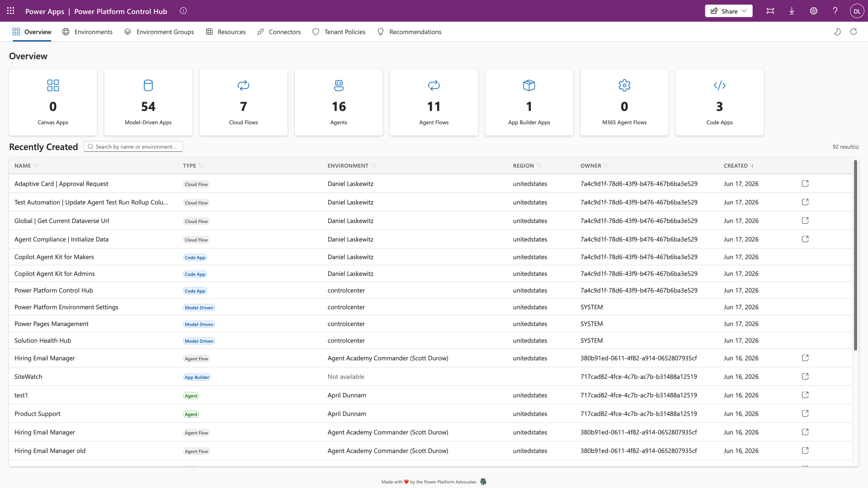This screenshot has width=868, height=488.
Task: Sort table by TYPE column
Action: (x=193, y=166)
